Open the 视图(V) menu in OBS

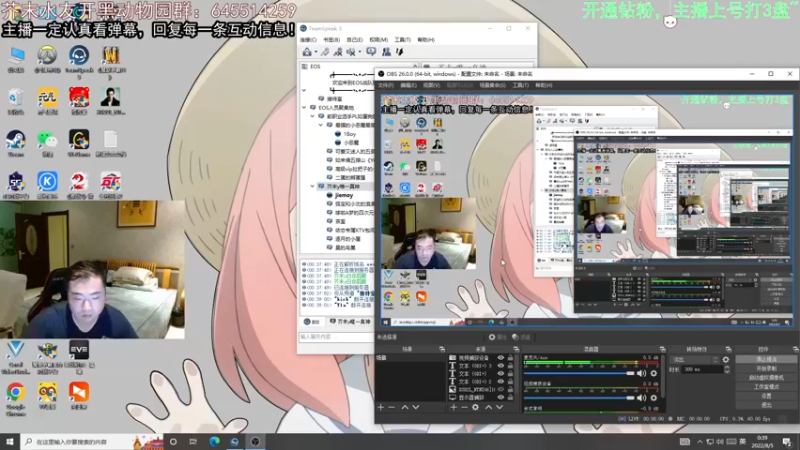coord(431,85)
